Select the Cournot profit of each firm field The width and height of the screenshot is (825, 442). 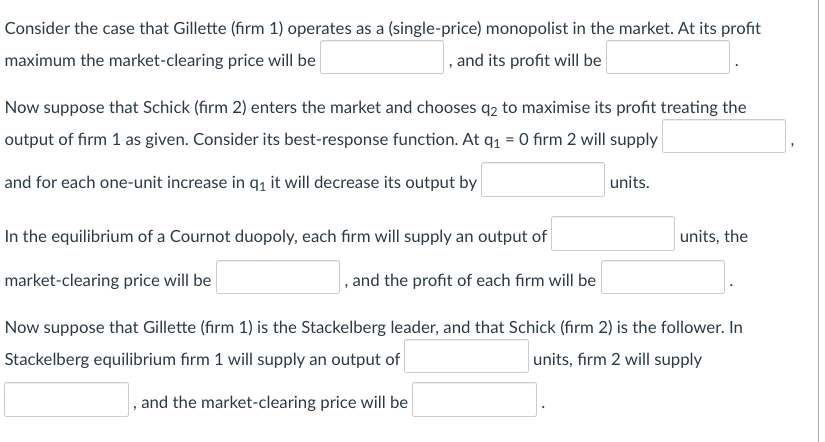click(663, 277)
